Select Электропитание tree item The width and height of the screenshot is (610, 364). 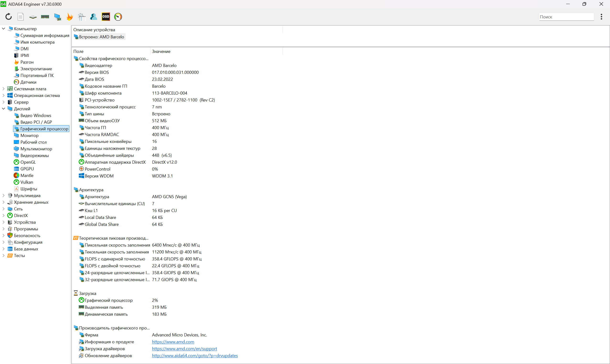(x=36, y=69)
